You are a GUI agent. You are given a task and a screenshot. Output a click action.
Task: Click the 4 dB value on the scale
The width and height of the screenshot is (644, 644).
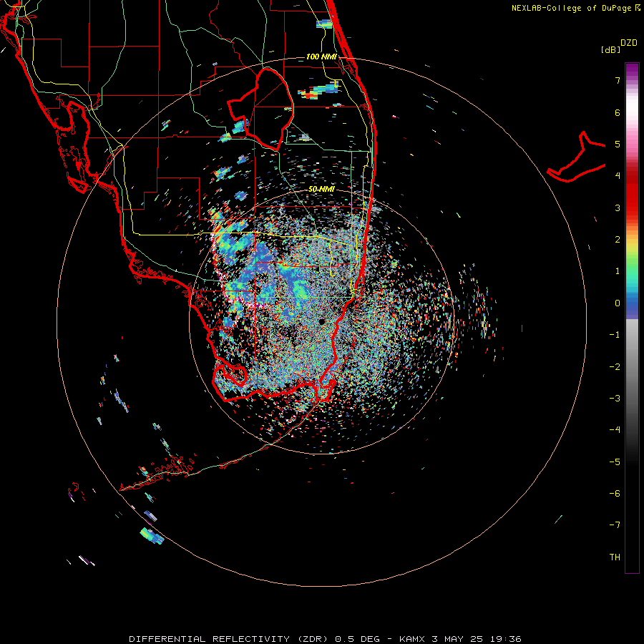pos(618,176)
